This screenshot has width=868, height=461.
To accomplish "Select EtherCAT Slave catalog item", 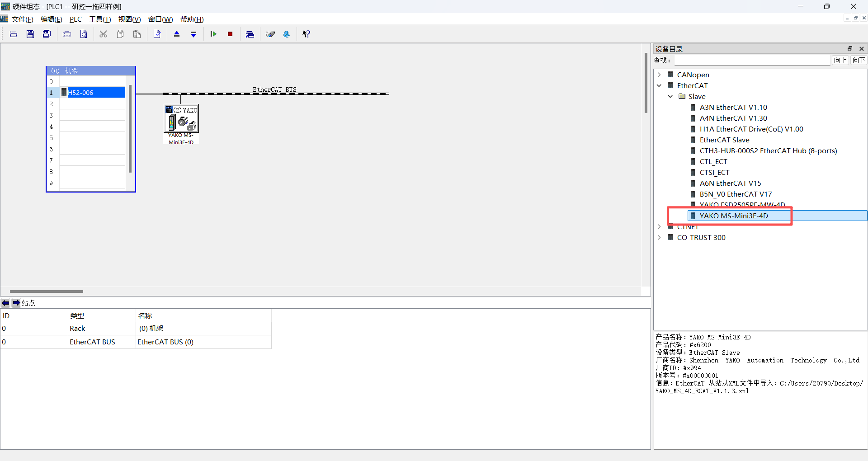I will 724,140.
